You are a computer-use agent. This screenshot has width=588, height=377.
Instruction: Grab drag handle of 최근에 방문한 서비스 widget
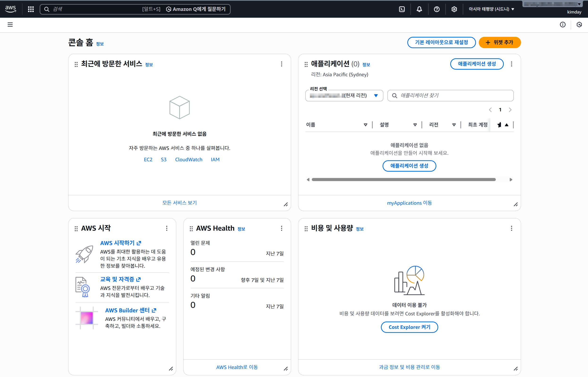click(76, 64)
